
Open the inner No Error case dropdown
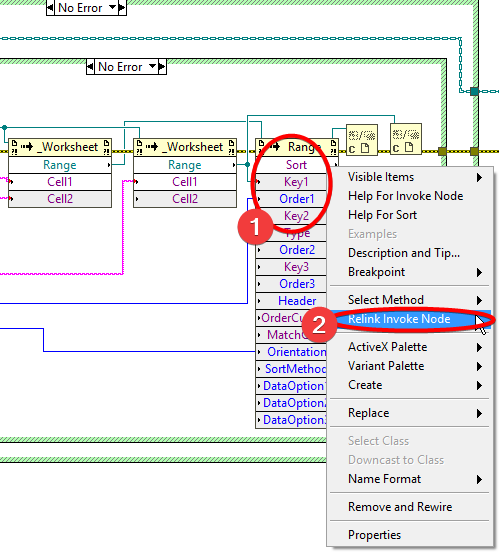click(152, 67)
